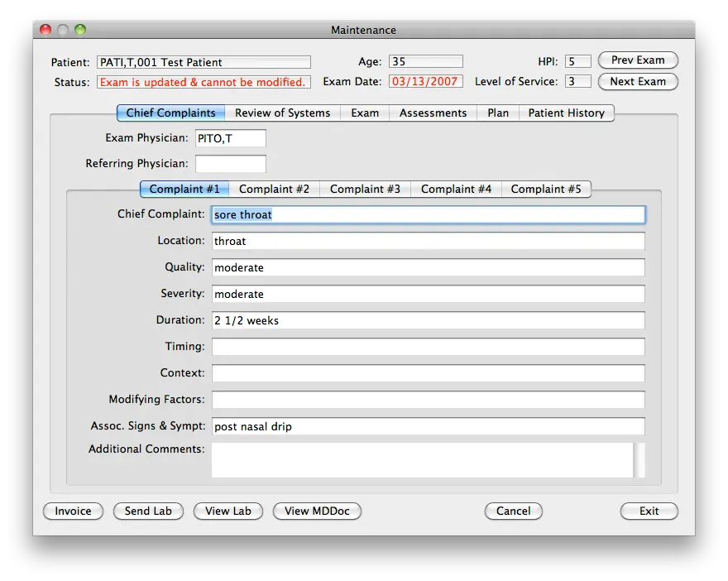Switch to the Review of Systems tab
The image size is (728, 581).
tap(282, 113)
